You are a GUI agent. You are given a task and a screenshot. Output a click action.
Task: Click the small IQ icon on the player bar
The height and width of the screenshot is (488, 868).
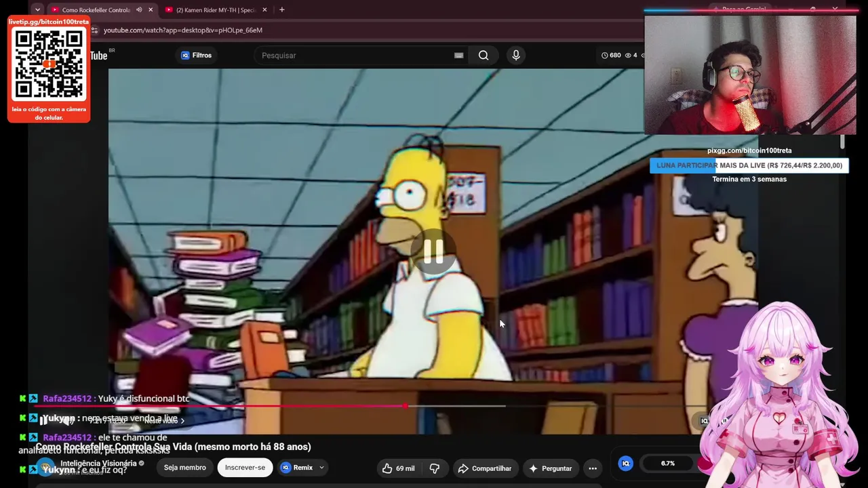pos(705,421)
